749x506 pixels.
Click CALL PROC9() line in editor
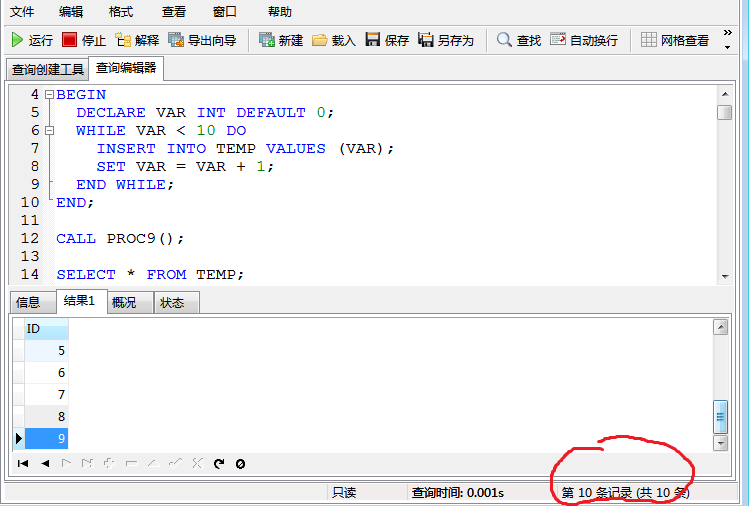120,238
